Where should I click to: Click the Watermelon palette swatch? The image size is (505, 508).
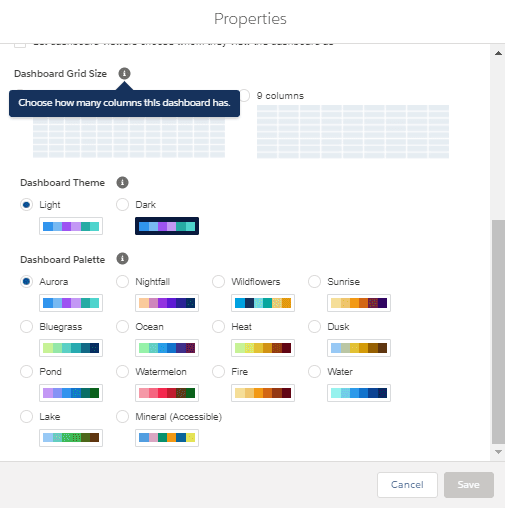point(167,393)
